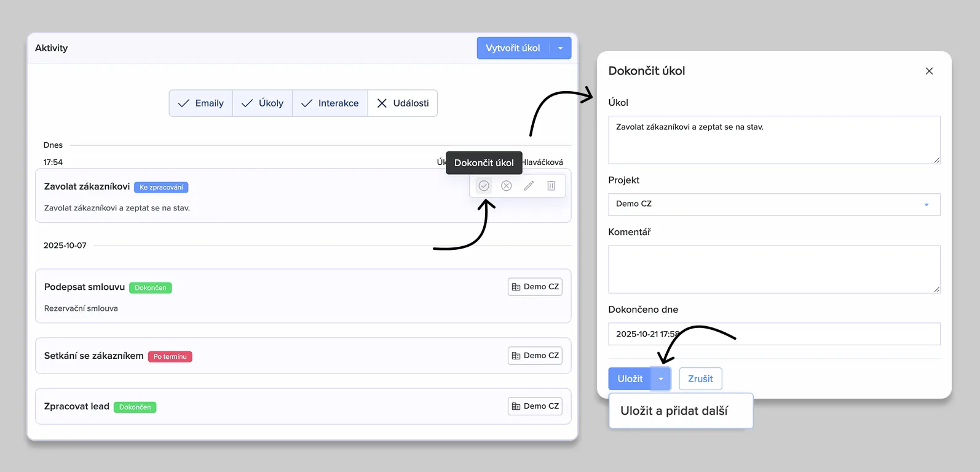Open the Vytvořit úkol dropdown arrow
Screen dimensions: 980x472
click(x=560, y=48)
